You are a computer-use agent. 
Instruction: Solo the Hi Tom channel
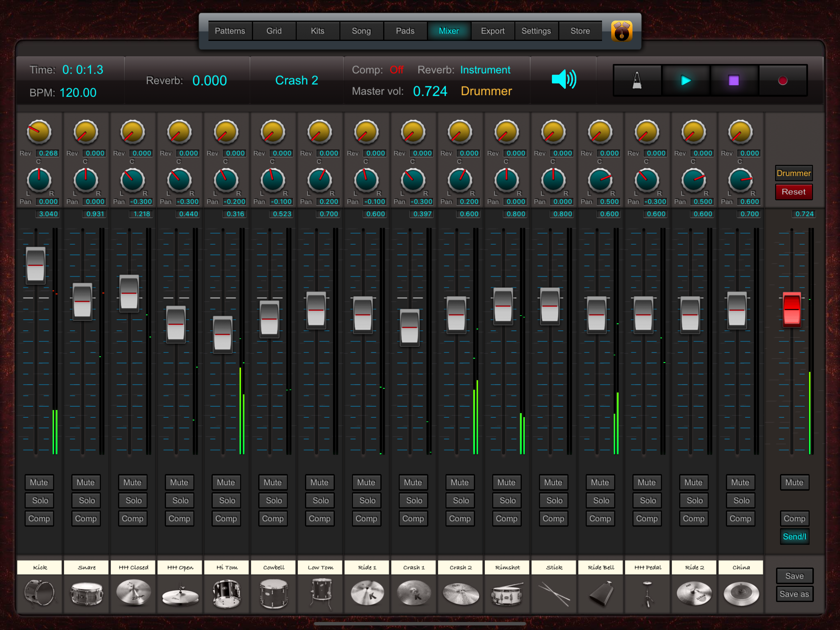(x=226, y=500)
